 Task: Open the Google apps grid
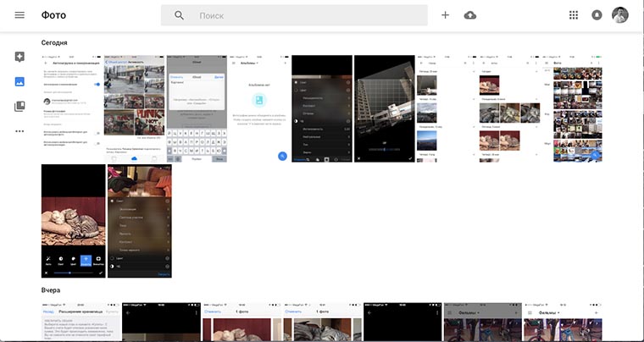coord(574,15)
